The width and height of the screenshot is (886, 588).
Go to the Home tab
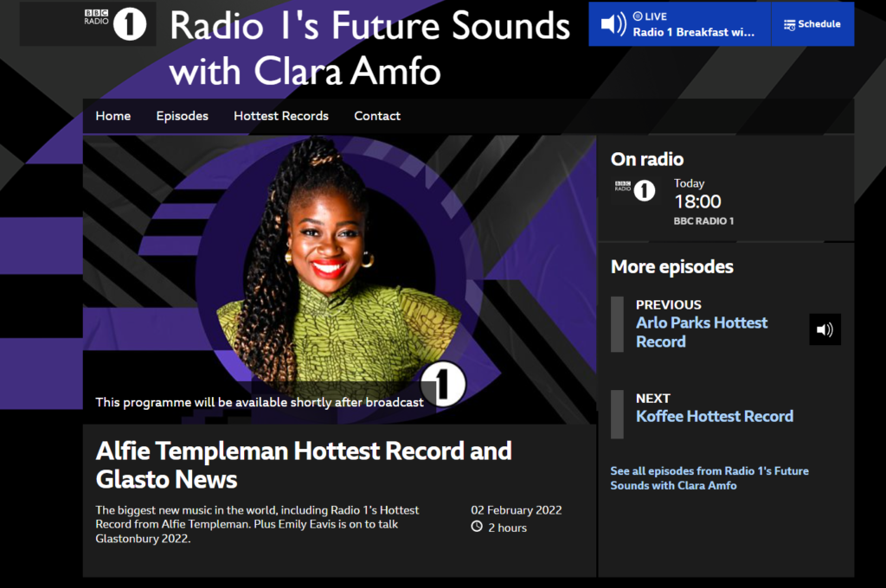113,116
